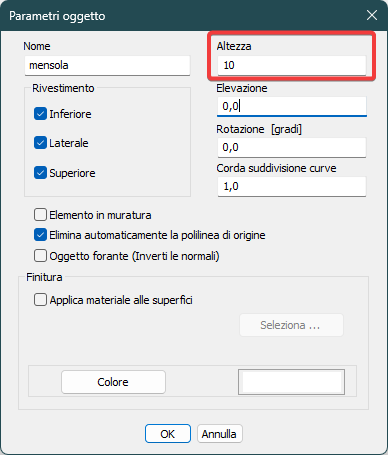Click the Seleziona ... button
The width and height of the screenshot is (388, 455).
pyautogui.click(x=291, y=325)
